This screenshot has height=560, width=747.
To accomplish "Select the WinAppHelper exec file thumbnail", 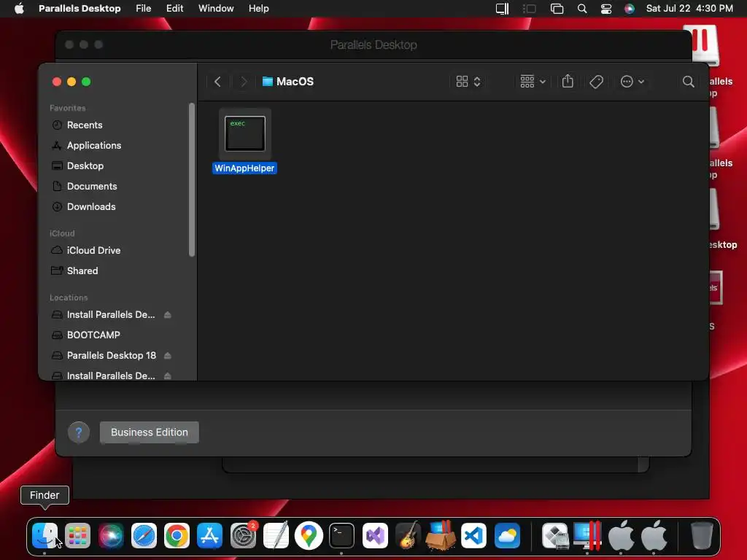I will click(245, 134).
